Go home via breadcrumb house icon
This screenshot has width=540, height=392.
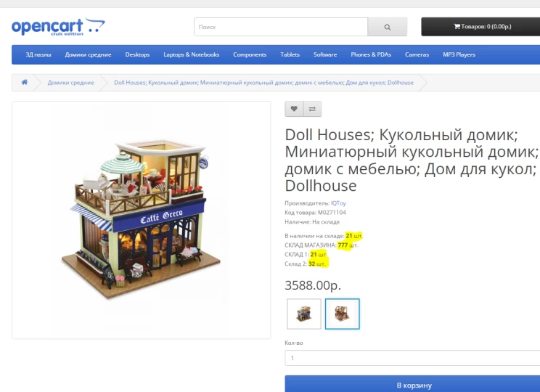click(x=25, y=82)
